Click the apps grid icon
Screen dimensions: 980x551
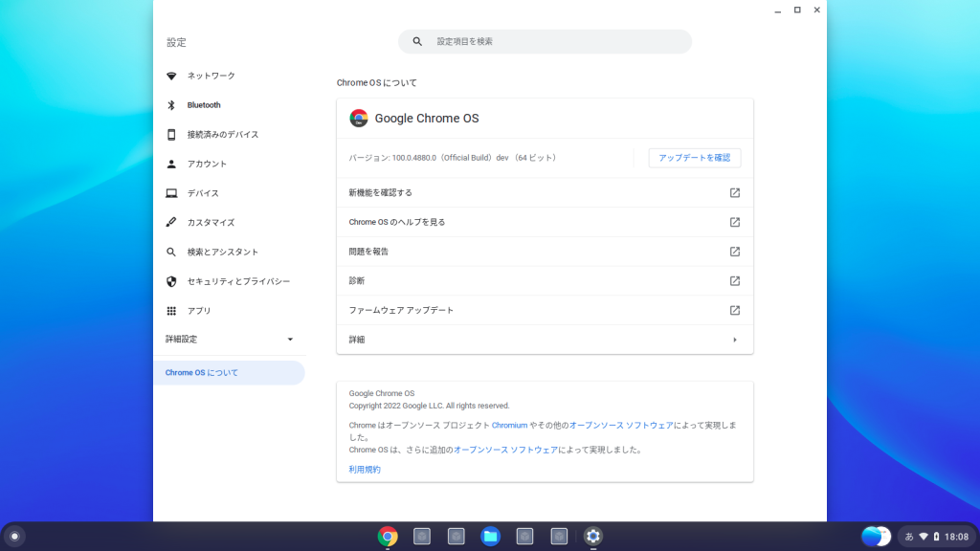(x=171, y=311)
